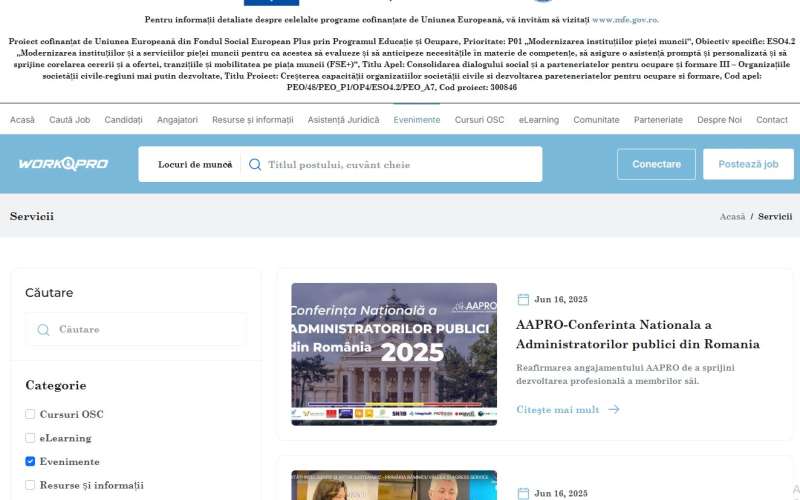Screen dimensions: 800x500
Task: Click the Reafirmarea angajamentului AAPRO description text
Action: click(x=625, y=374)
